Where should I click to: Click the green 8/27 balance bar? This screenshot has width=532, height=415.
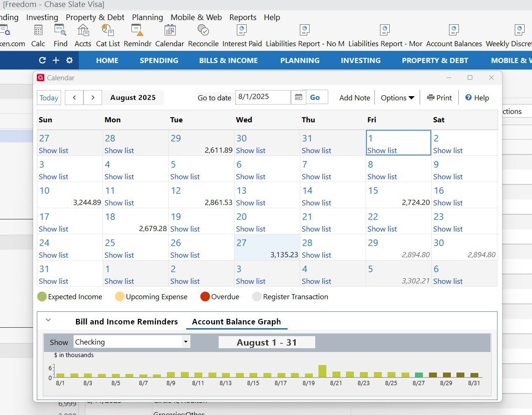point(419,375)
